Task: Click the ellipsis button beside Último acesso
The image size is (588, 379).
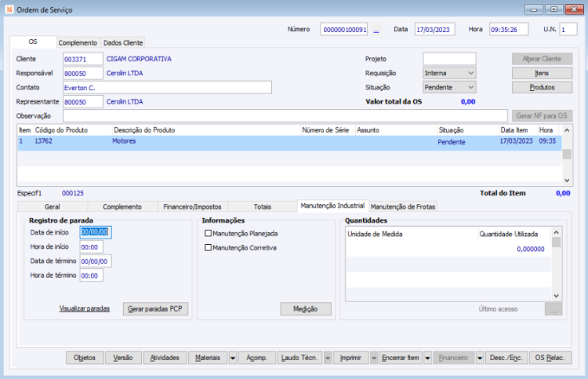Action: pyautogui.click(x=554, y=309)
